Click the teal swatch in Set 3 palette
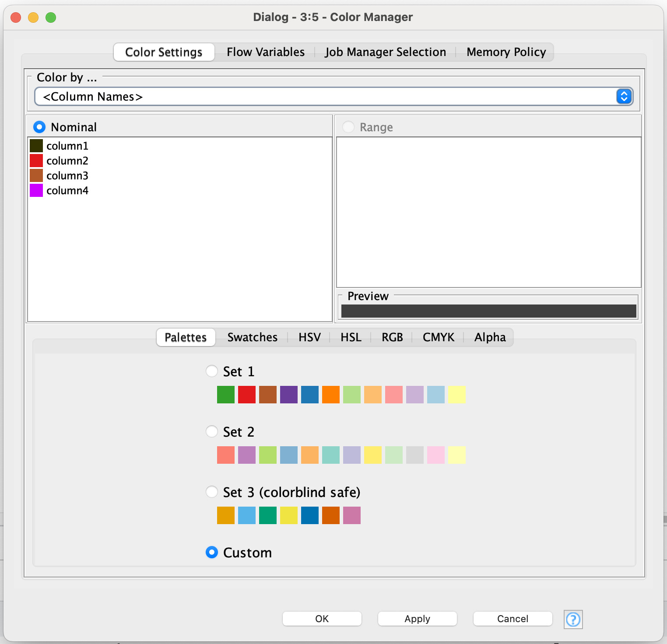 point(268,515)
